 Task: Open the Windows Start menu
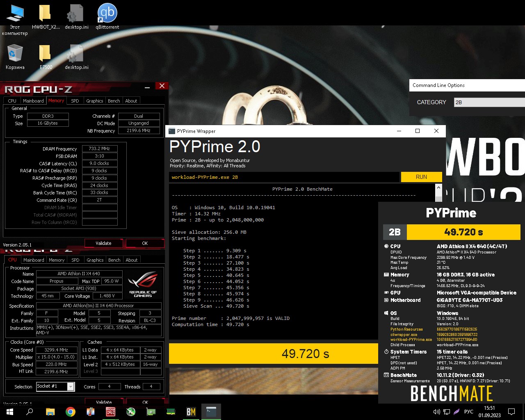click(9, 412)
